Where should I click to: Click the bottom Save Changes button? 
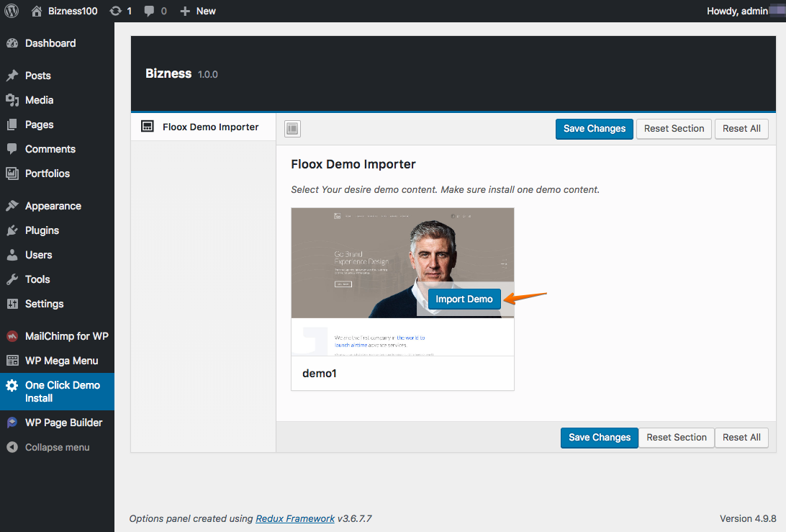click(600, 438)
